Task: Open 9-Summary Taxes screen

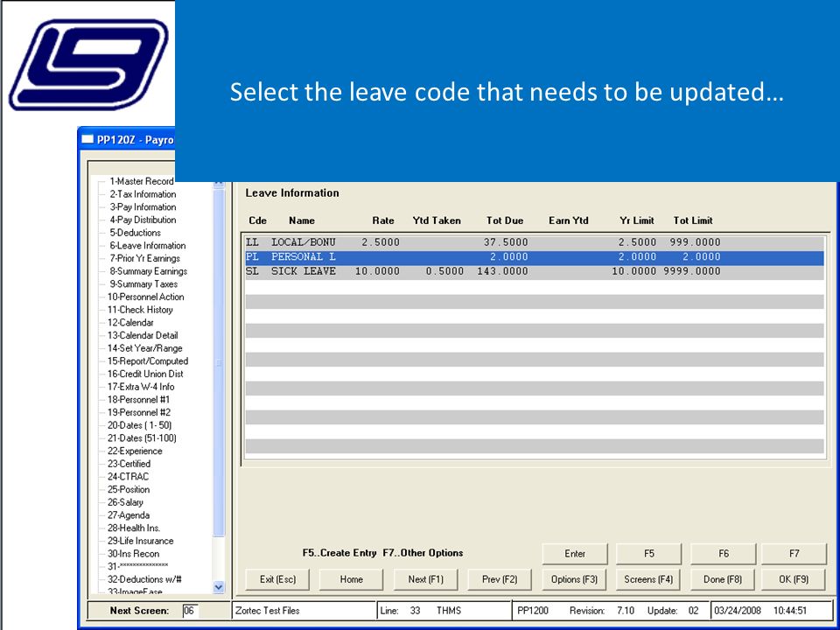Action: click(143, 284)
